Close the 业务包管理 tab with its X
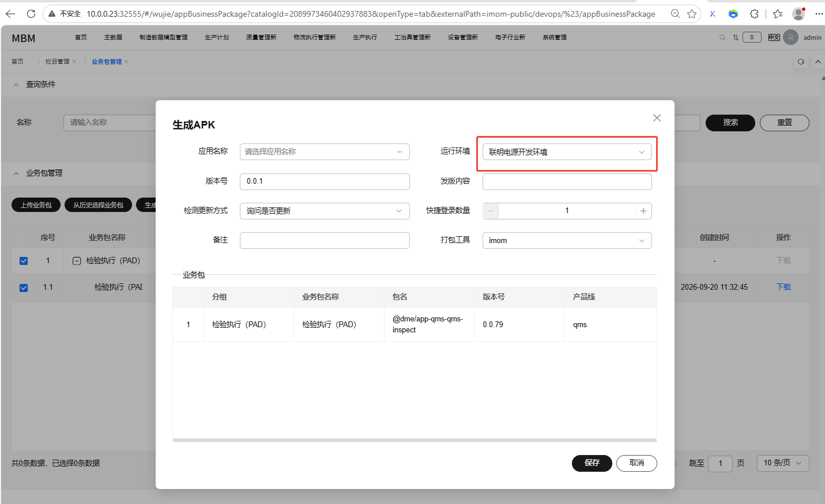Screen dimensions: 825x504 [126, 62]
